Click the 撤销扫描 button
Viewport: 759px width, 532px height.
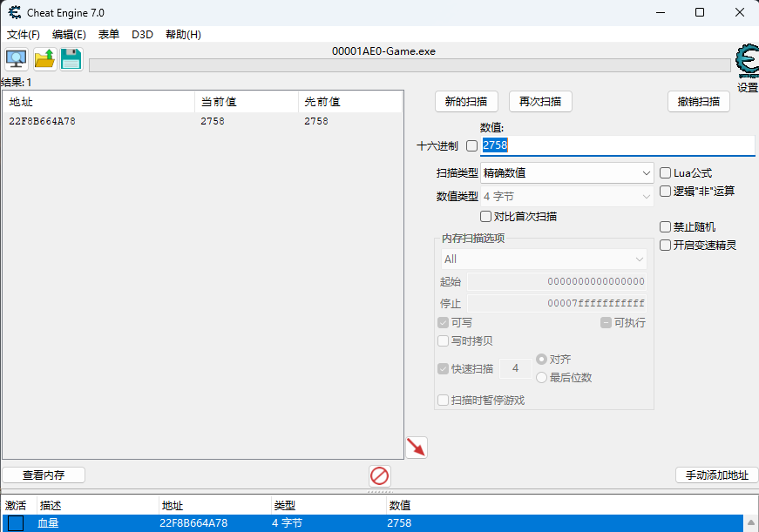point(699,102)
